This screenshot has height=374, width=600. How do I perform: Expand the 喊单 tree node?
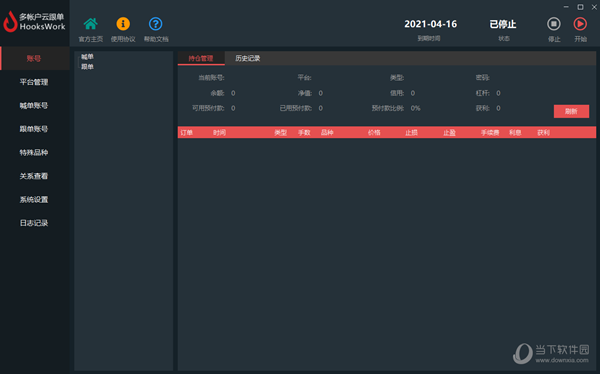(x=87, y=57)
